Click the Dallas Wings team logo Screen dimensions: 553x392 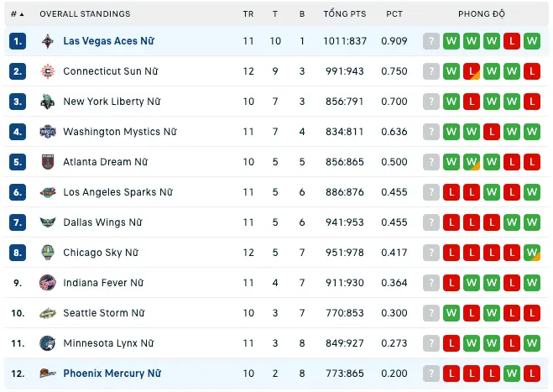pos(47,222)
